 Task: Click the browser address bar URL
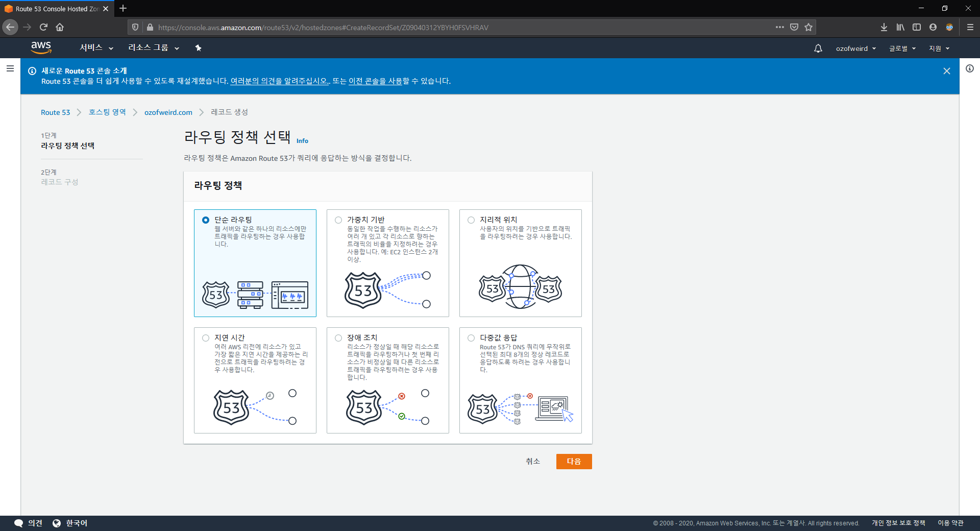[x=323, y=28]
